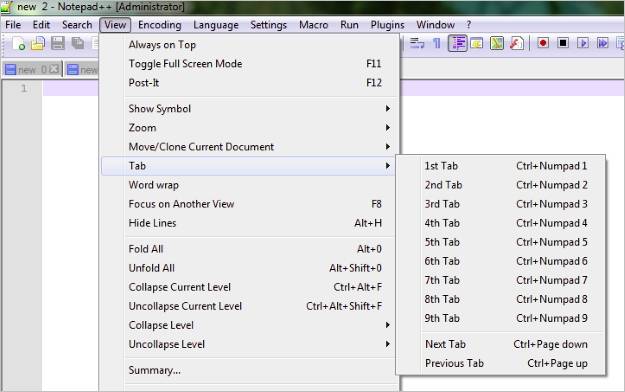The width and height of the screenshot is (625, 392).
Task: Select 1st Tab from submenu
Action: pyautogui.click(x=501, y=166)
